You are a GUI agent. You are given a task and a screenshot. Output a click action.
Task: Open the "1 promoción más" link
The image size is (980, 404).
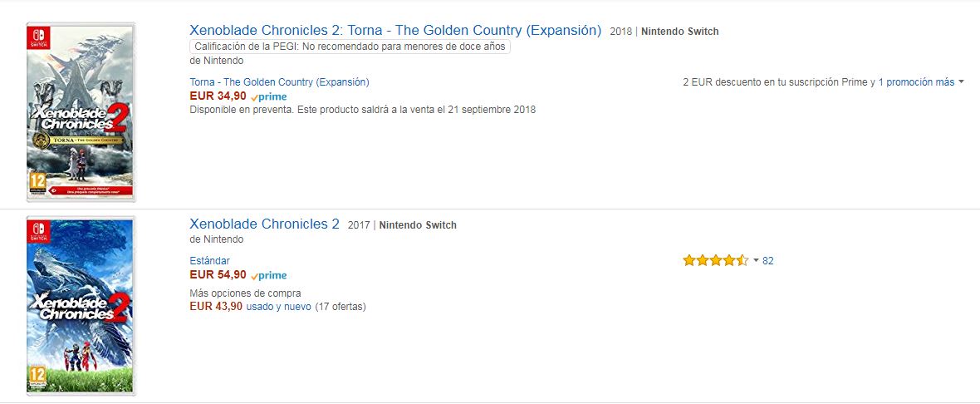(x=916, y=82)
